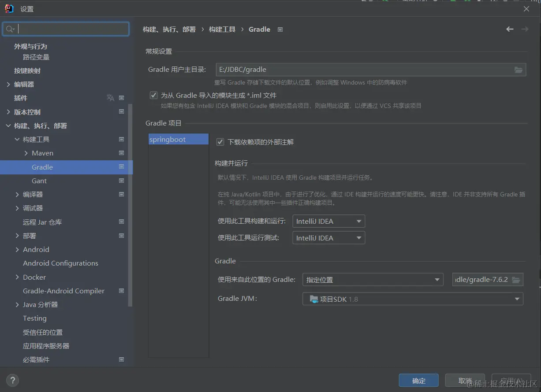Select 外观与行为 in settings tree
Image resolution: width=541 pixels, height=392 pixels.
(30, 46)
